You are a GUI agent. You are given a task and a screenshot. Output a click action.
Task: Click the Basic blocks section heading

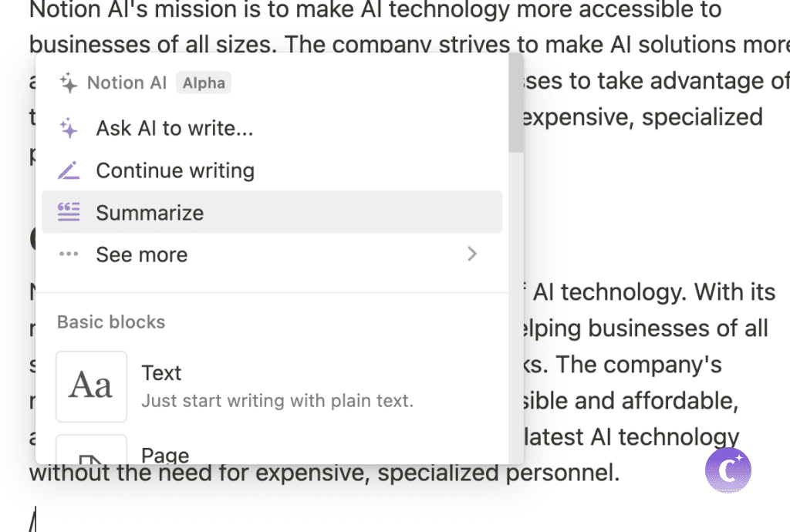tap(111, 322)
